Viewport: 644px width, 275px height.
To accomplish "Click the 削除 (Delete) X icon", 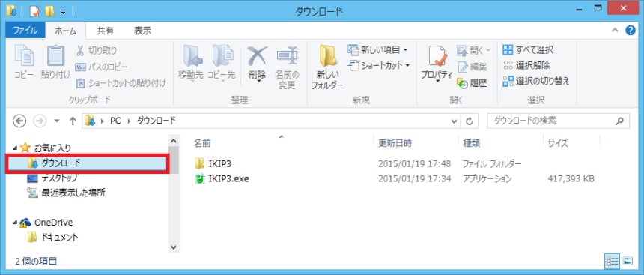I will point(258,63).
